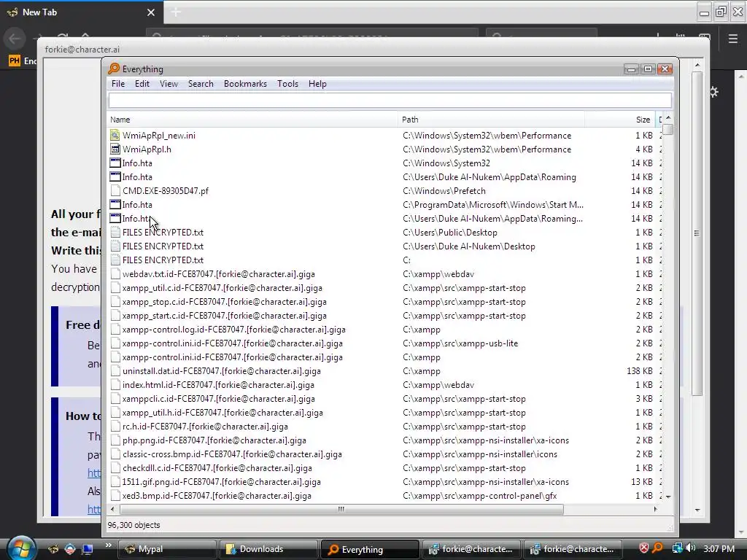Select checkdll.c.id-FCE87047 .giga file name
Image resolution: width=747 pixels, height=560 pixels.
(x=217, y=467)
